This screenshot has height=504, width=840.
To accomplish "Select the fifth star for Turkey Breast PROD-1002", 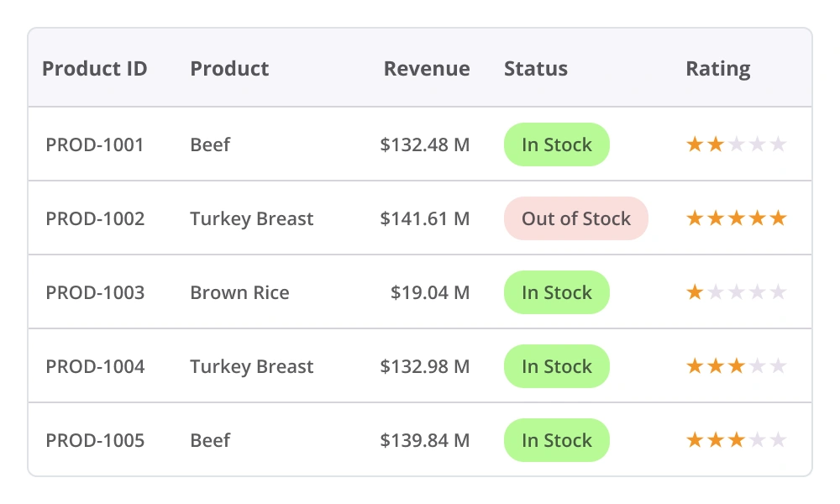I will tap(779, 218).
